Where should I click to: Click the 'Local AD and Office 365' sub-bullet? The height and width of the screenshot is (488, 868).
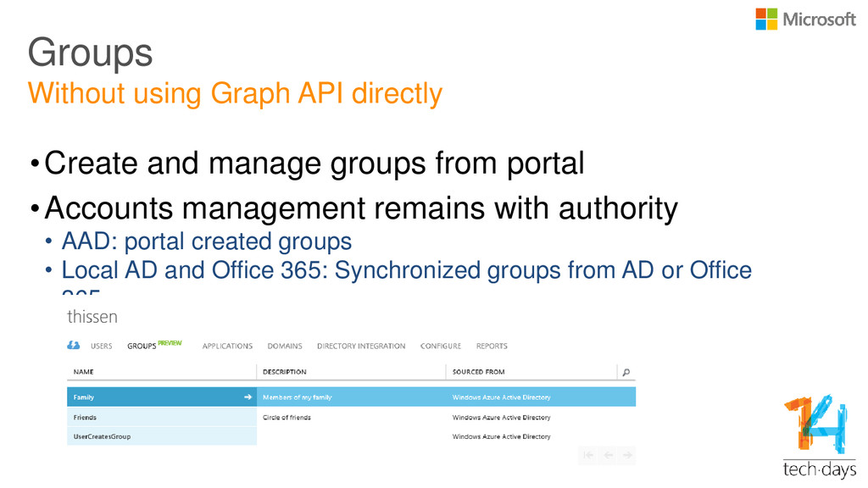[406, 270]
